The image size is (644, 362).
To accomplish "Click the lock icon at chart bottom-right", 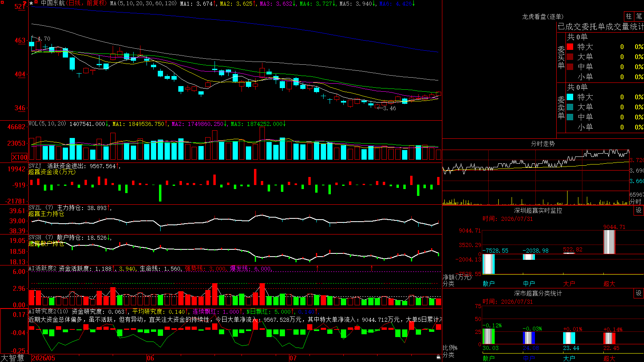I will point(438,357).
